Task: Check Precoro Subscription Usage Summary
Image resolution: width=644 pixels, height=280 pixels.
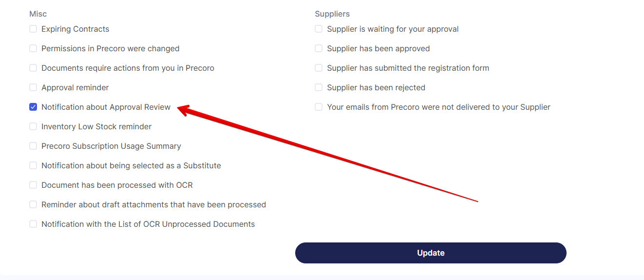Action: (x=33, y=146)
